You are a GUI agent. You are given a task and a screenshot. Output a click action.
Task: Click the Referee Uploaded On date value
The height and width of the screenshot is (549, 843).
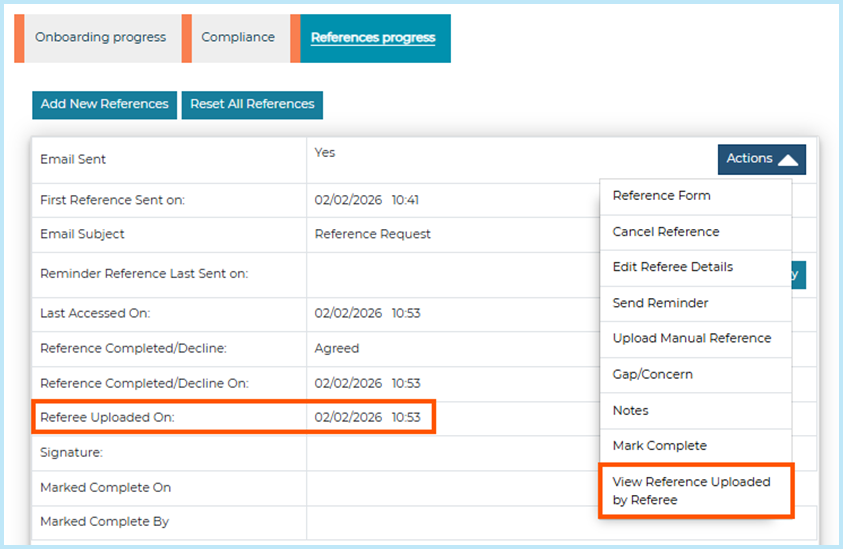pos(367,418)
